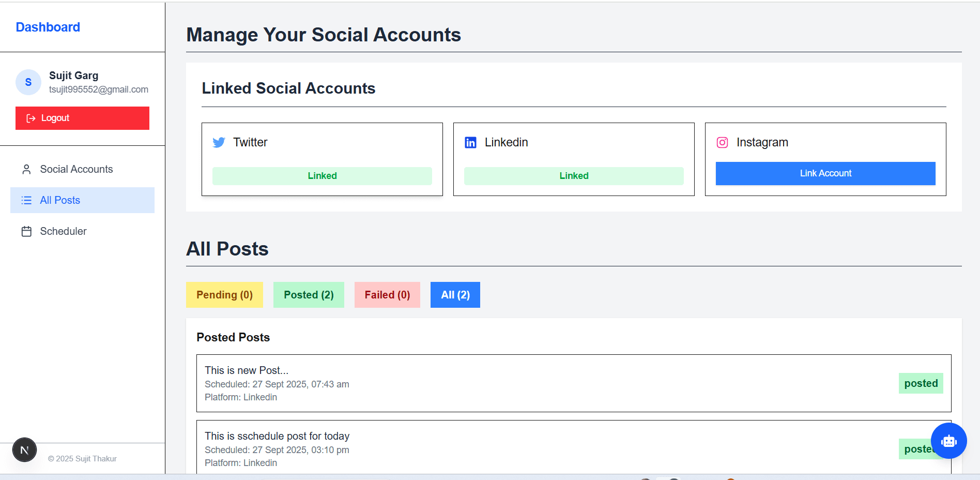This screenshot has height=480, width=980.
Task: Select All Posts in the sidebar
Action: click(x=60, y=200)
